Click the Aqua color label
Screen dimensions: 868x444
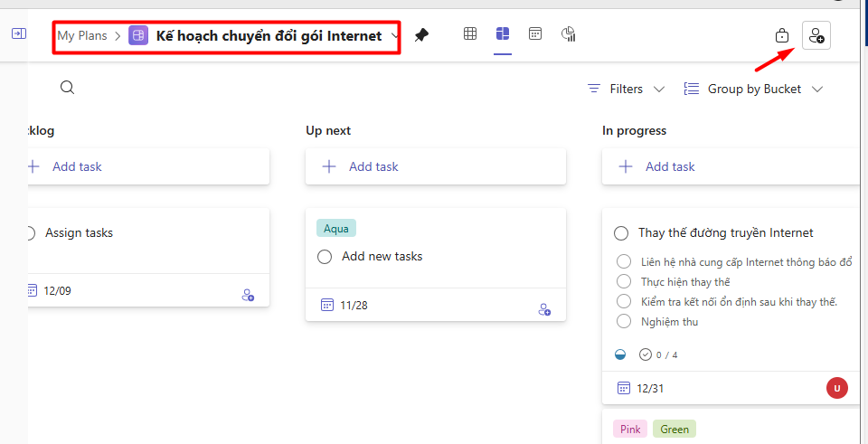pyautogui.click(x=336, y=229)
